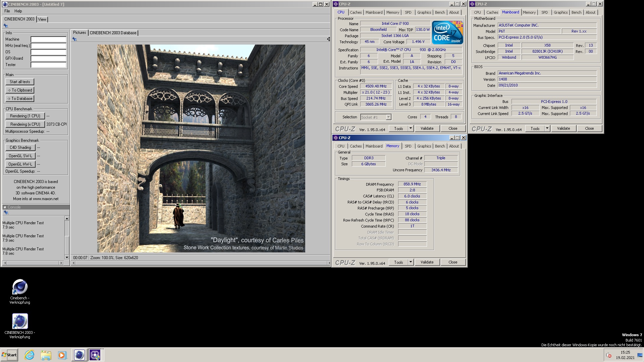Viewport: 644px width, 362px height.
Task: Switch to CPU tab in CPU-Z Memory window
Action: click(x=341, y=146)
